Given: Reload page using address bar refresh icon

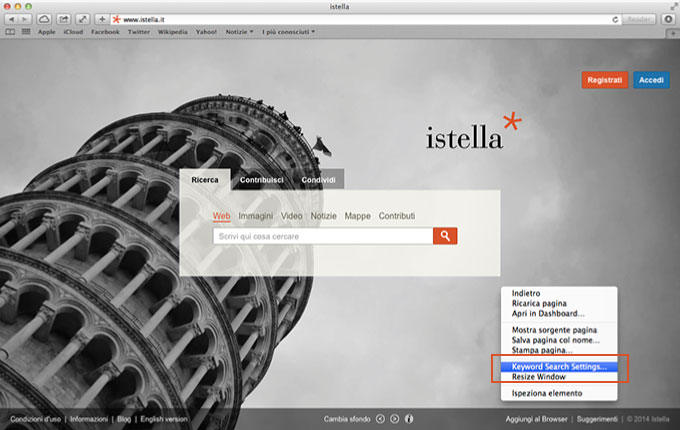Looking at the screenshot, I should 615,20.
